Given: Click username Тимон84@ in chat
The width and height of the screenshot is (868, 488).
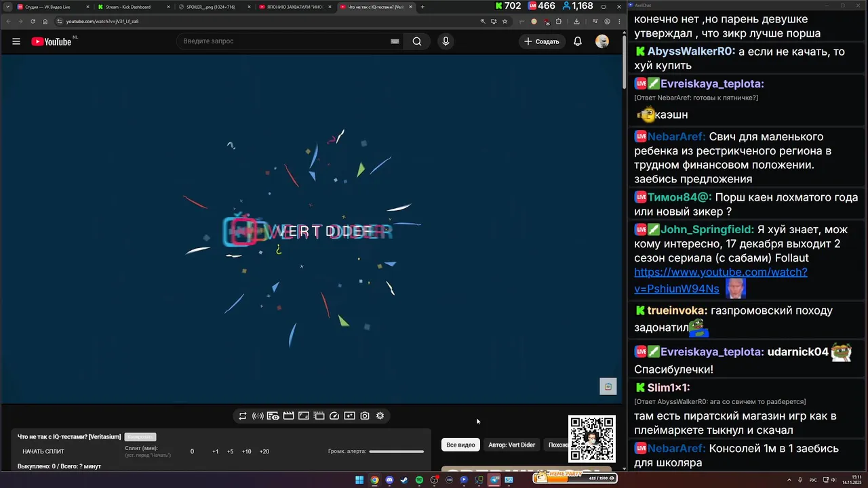Looking at the screenshot, I should point(679,197).
